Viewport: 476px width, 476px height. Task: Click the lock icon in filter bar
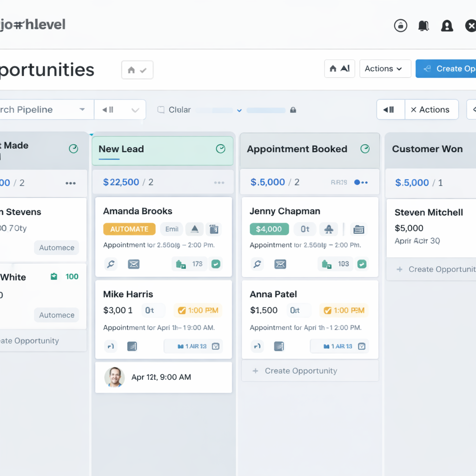click(x=293, y=110)
